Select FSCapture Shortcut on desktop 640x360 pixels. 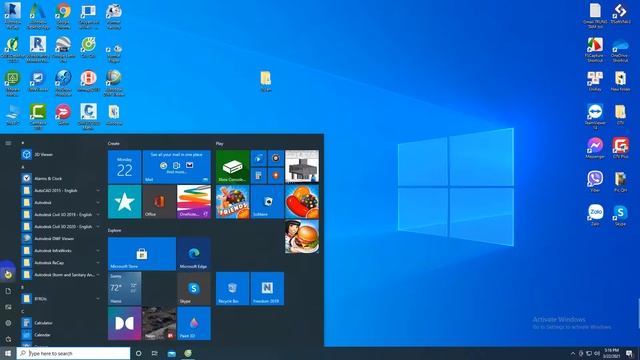click(x=595, y=50)
